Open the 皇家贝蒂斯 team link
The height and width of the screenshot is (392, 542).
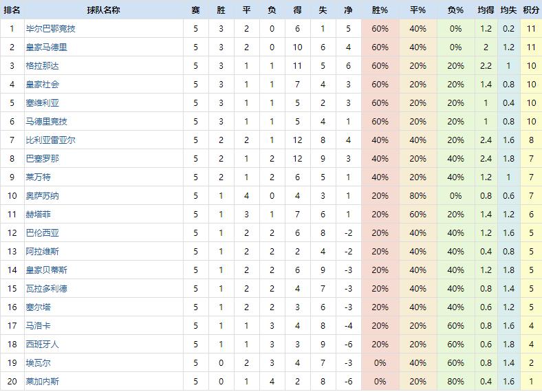point(46,270)
